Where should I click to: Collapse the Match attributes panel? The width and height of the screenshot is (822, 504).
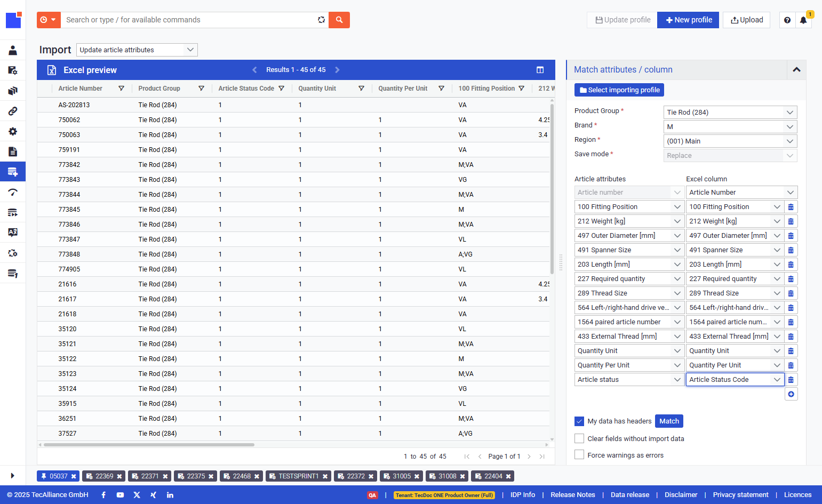(x=796, y=70)
